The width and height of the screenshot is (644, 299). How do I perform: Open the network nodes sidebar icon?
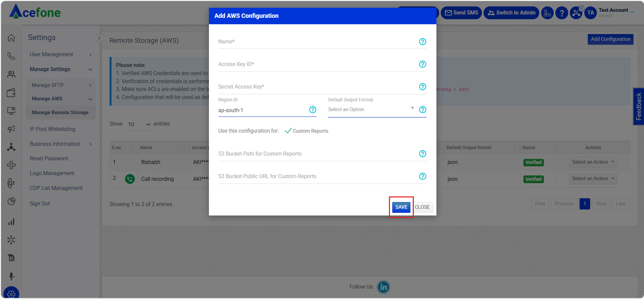[11, 147]
